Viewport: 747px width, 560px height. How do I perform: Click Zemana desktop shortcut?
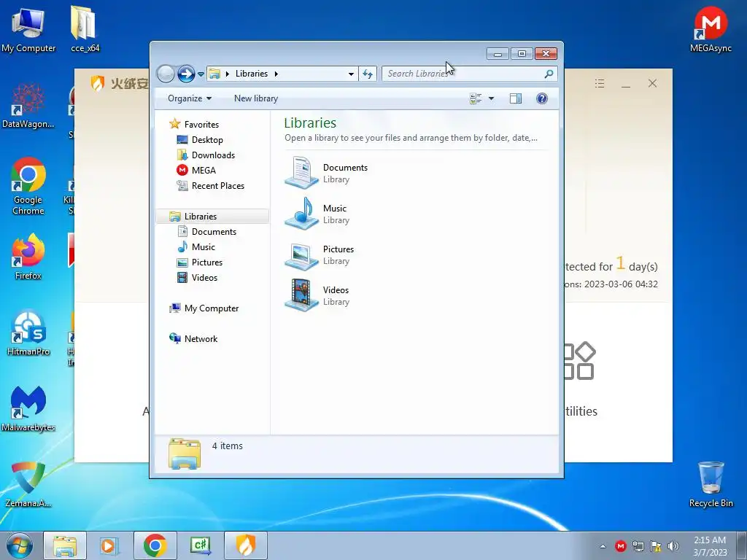click(28, 484)
